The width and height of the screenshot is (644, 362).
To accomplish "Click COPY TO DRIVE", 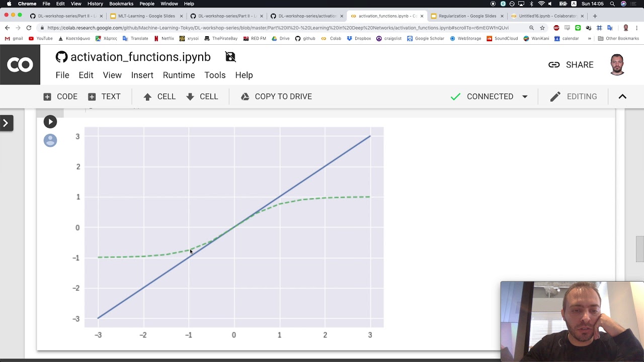I will (276, 97).
